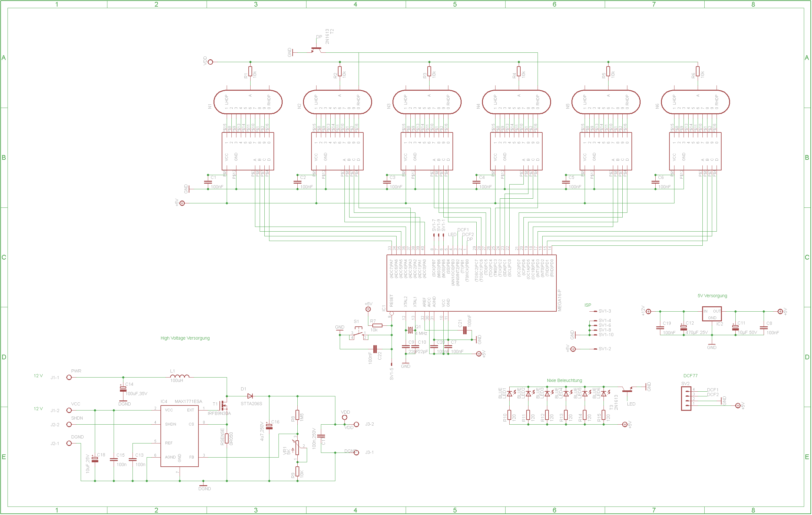Select the S1 reset pushbutton symbol
812x515 pixels.
coord(359,333)
